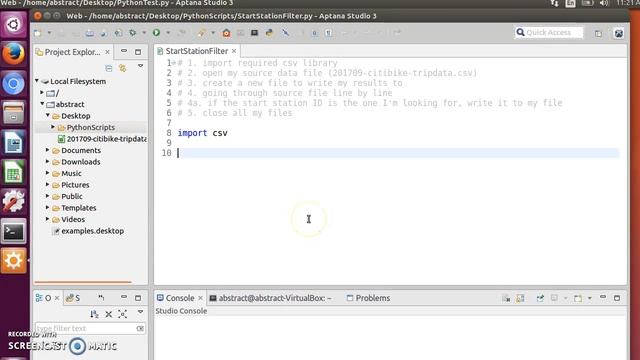
Task: Open the Project Explorer view menu arrow
Action: coord(140,66)
